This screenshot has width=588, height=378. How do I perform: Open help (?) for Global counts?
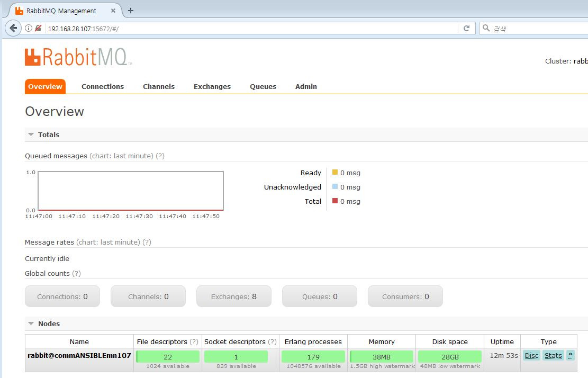77,273
